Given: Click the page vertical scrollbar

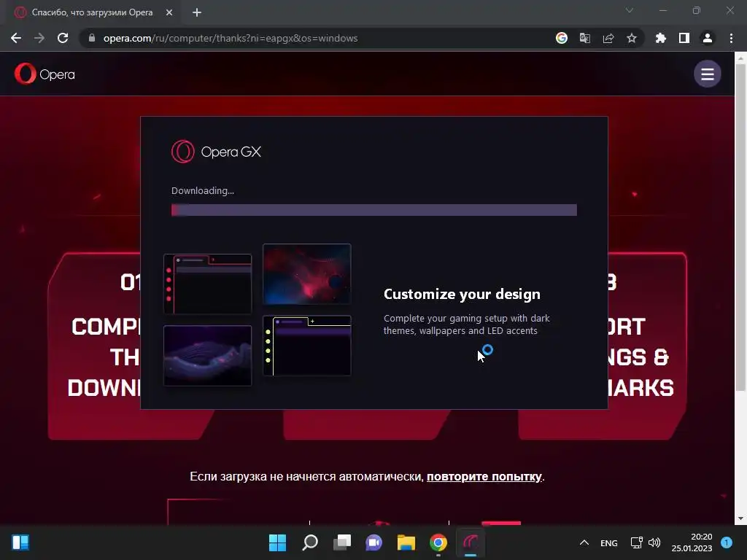Looking at the screenshot, I should tap(740, 227).
